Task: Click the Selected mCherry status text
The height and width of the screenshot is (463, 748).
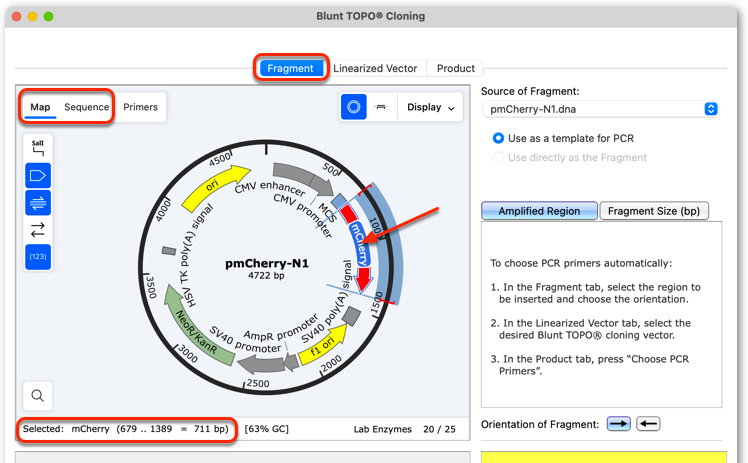Action: click(126, 429)
